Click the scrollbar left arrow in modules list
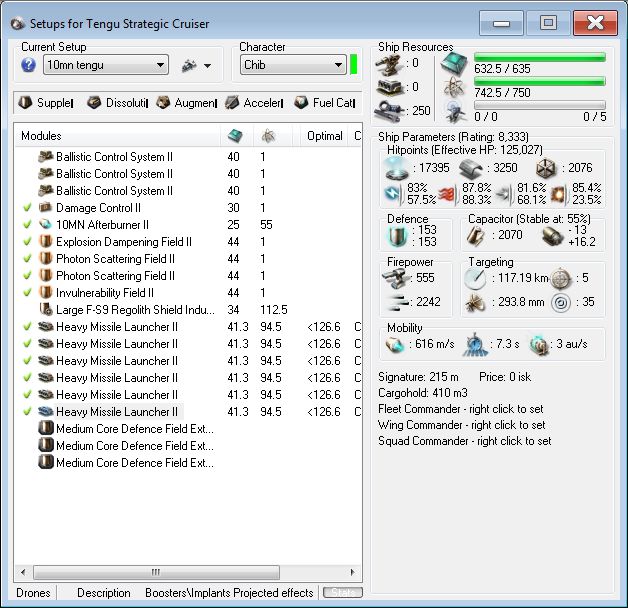 pos(23,572)
